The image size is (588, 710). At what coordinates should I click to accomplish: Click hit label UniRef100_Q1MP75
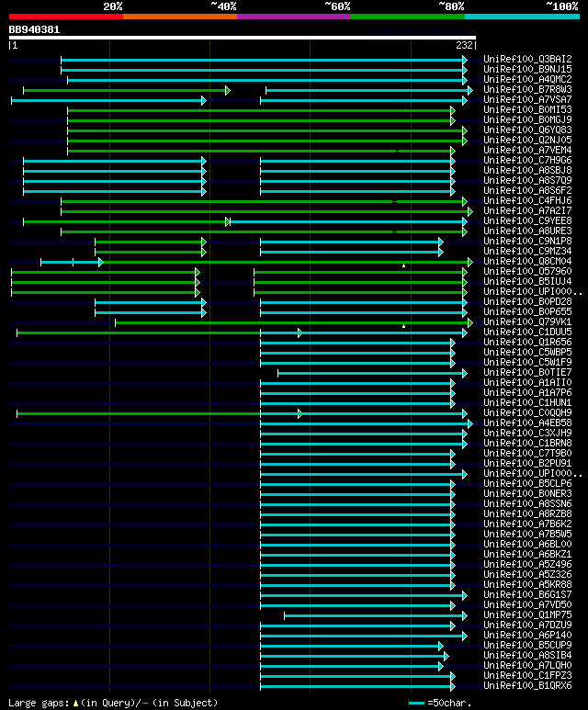click(x=527, y=614)
